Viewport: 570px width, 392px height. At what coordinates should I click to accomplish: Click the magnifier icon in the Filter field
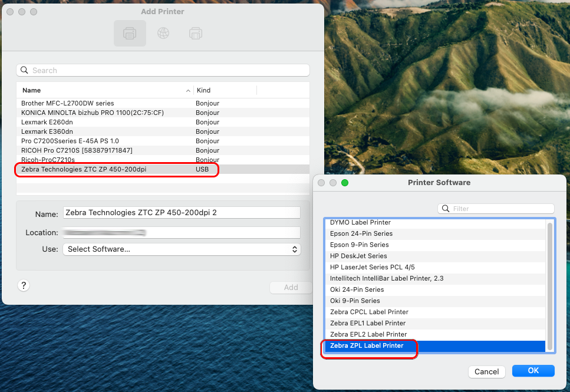(x=445, y=208)
